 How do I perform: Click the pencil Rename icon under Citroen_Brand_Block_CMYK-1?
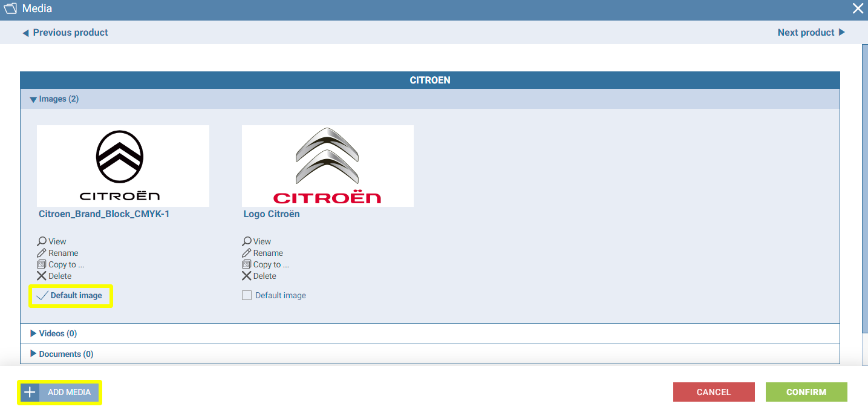click(42, 253)
